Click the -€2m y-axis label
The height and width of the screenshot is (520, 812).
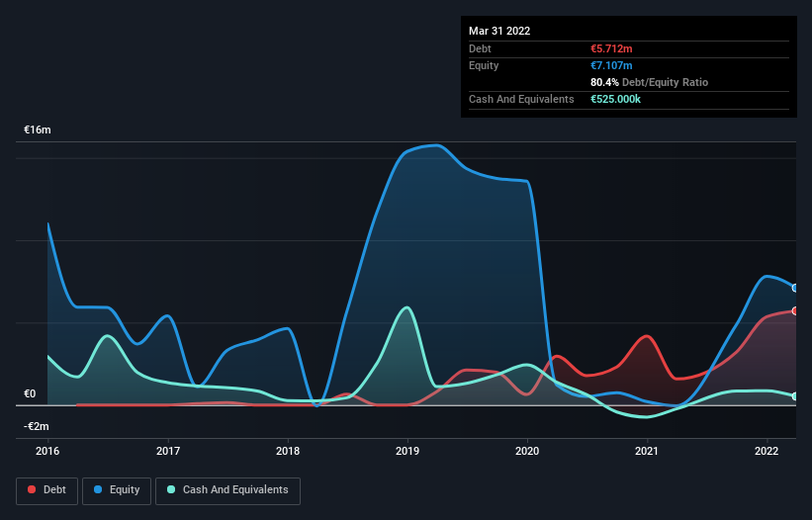37,426
